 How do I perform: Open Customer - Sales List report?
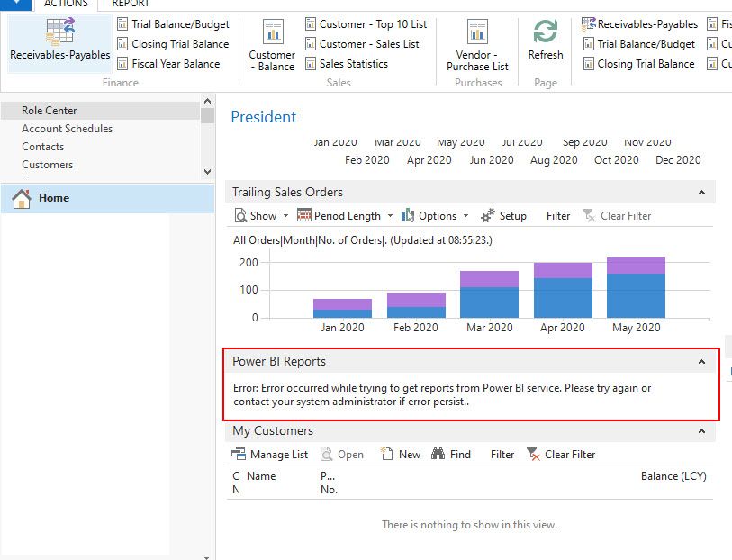[x=362, y=44]
